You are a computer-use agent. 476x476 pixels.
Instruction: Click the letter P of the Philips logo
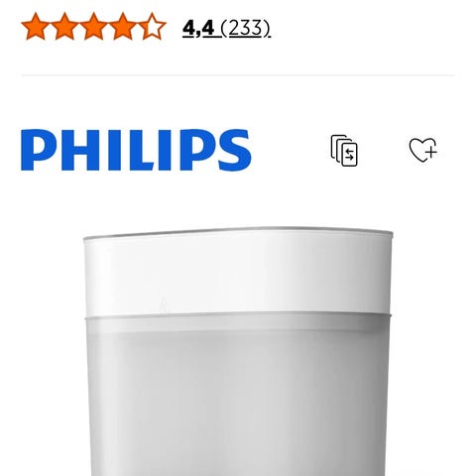(37, 150)
